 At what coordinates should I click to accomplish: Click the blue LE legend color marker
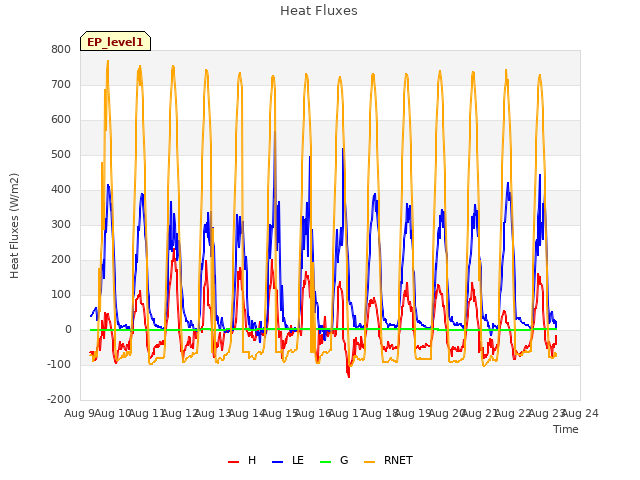pyautogui.click(x=277, y=462)
